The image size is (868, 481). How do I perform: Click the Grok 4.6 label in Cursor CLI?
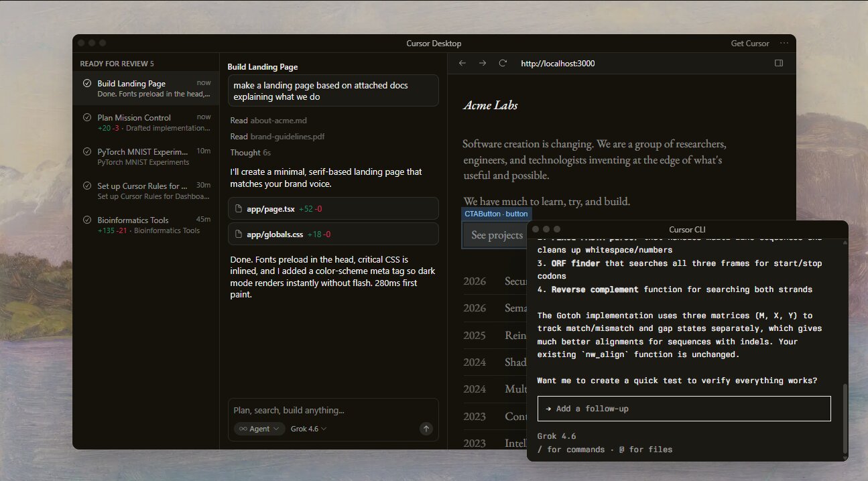pyautogui.click(x=556, y=436)
